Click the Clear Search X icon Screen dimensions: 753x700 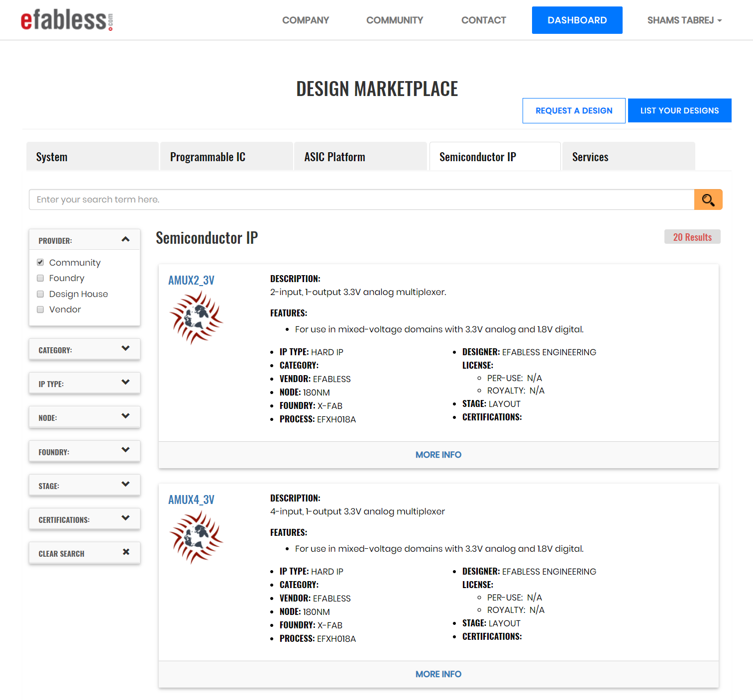(126, 552)
